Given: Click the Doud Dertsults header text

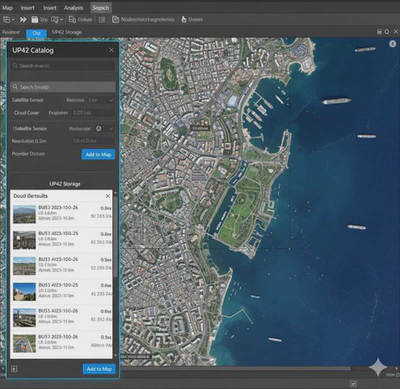Looking at the screenshot, I should click(x=30, y=196).
